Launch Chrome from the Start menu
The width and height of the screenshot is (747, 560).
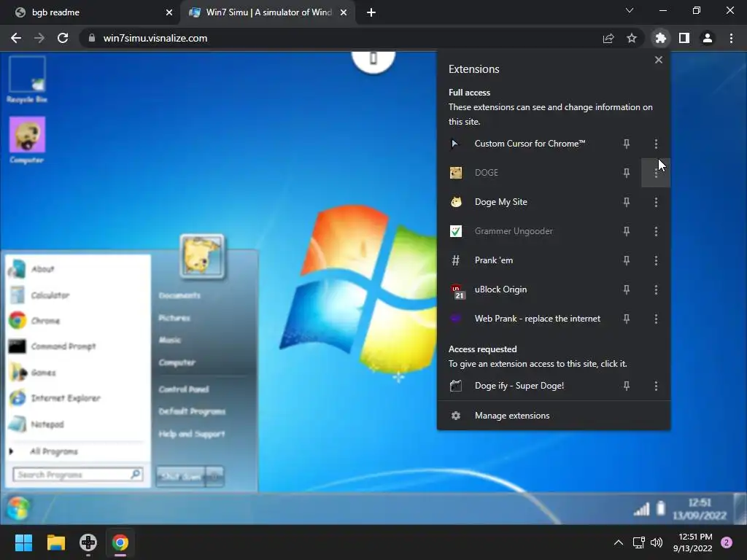pos(77,321)
